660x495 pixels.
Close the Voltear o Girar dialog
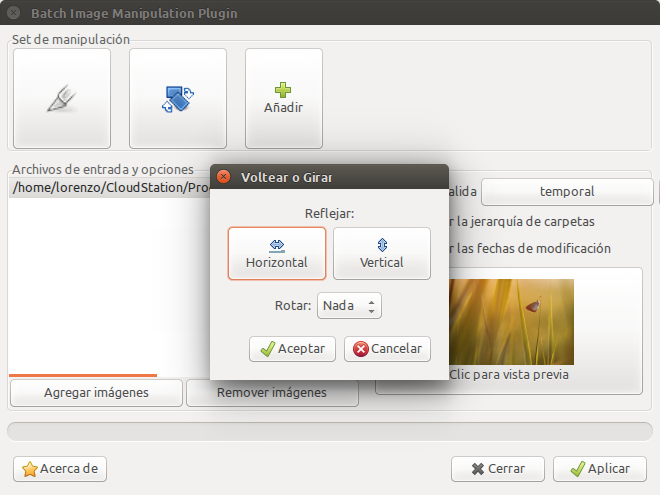[x=224, y=177]
